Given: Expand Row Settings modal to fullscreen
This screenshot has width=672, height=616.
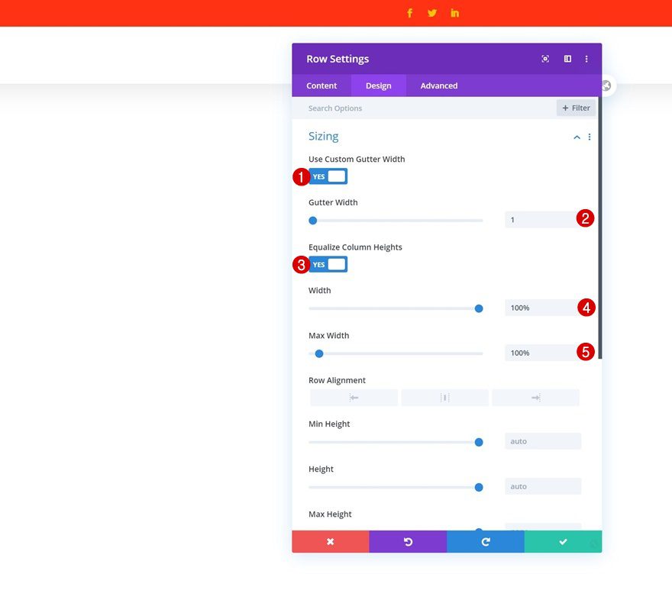Looking at the screenshot, I should [x=545, y=59].
